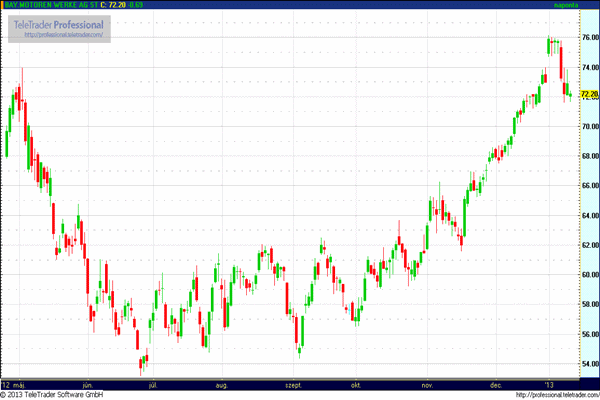Click the 54.00 price axis label
Screen dimensions: 600x400
[588, 364]
